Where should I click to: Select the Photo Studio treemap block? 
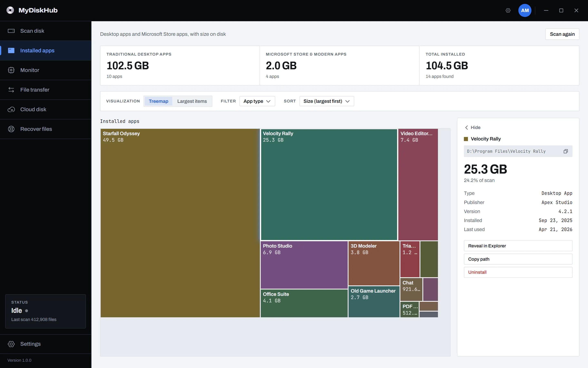point(304,265)
